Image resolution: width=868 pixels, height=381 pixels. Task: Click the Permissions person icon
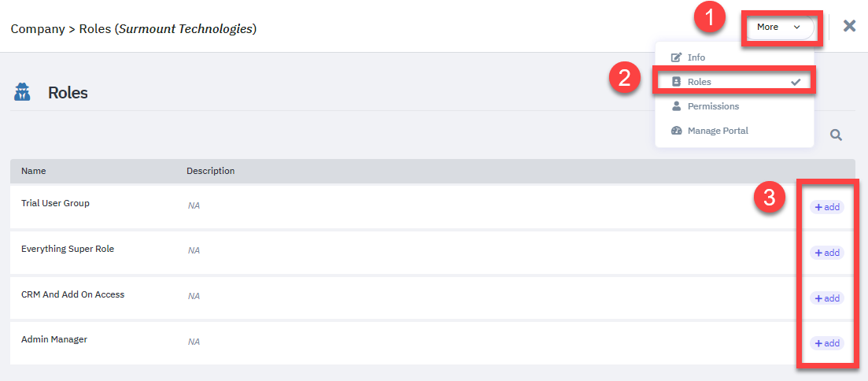pyautogui.click(x=676, y=105)
